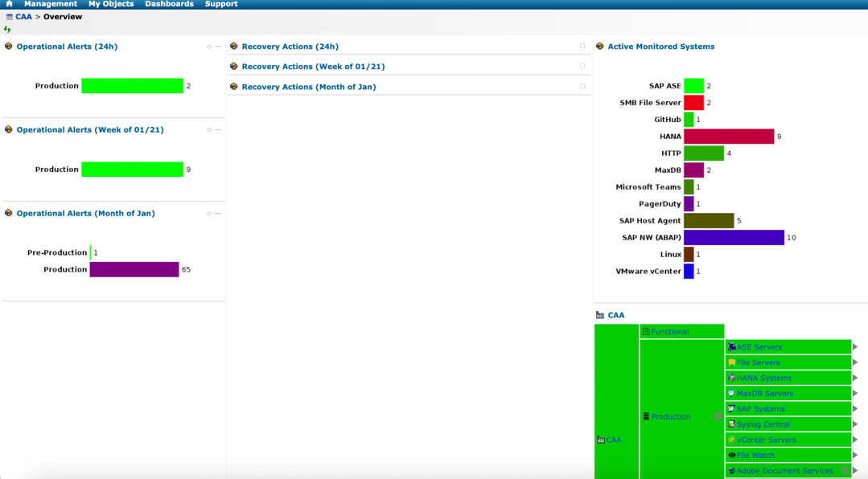Expand the MaxDB Servers arrow

click(x=855, y=393)
